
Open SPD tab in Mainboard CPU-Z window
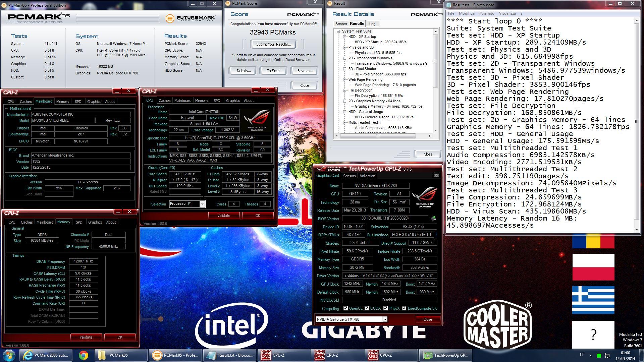click(x=78, y=102)
